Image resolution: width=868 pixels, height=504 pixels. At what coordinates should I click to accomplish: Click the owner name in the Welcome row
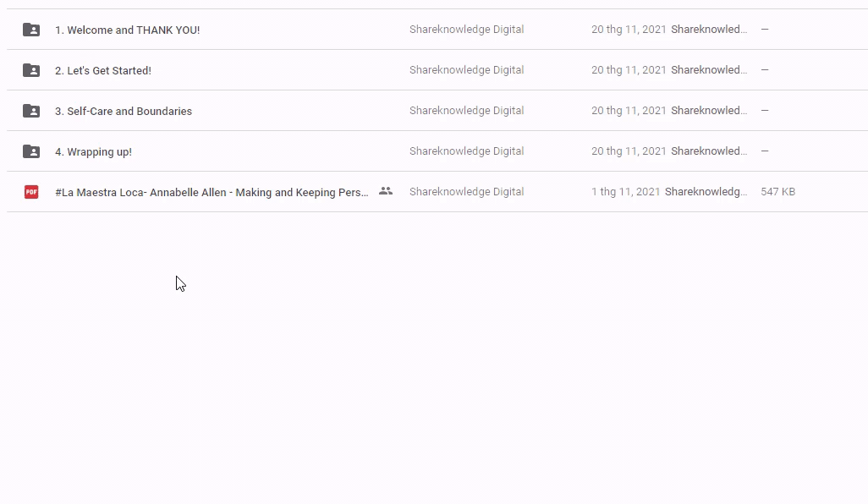pos(466,30)
